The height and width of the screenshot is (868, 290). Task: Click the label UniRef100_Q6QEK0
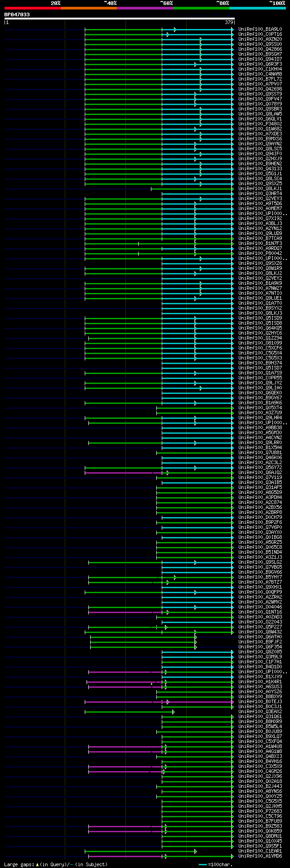260,393
